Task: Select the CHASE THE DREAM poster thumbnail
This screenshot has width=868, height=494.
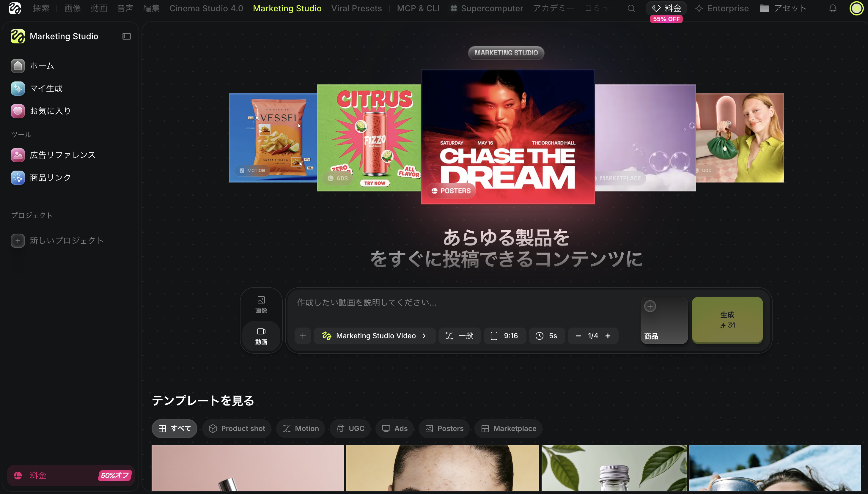Action: [508, 137]
